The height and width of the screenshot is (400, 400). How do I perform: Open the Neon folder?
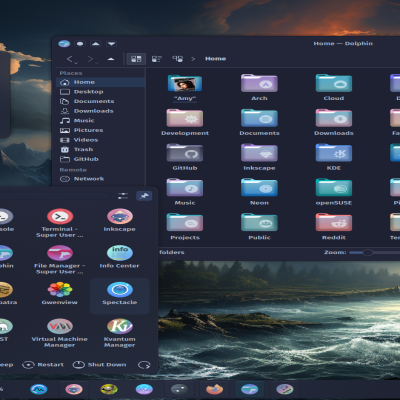coord(259,192)
